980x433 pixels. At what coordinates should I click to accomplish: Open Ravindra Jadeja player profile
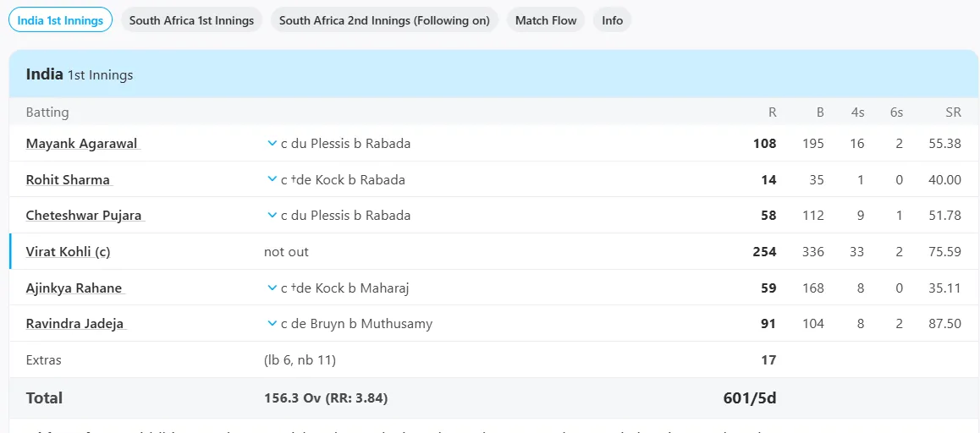pyautogui.click(x=76, y=324)
